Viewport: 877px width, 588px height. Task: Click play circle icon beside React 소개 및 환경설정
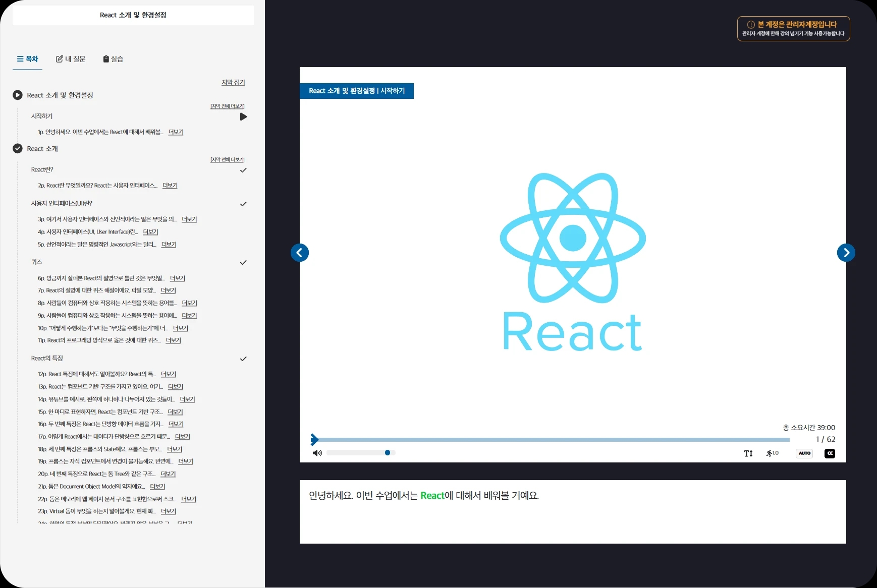tap(18, 95)
